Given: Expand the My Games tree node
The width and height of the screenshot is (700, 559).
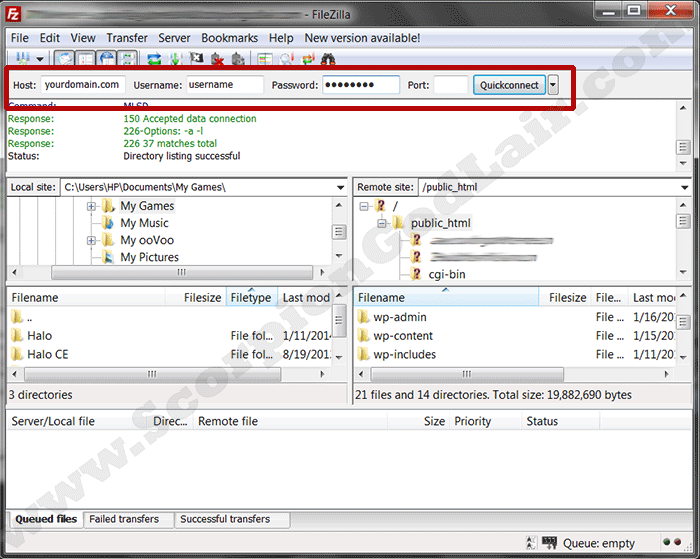Looking at the screenshot, I should click(x=91, y=206).
